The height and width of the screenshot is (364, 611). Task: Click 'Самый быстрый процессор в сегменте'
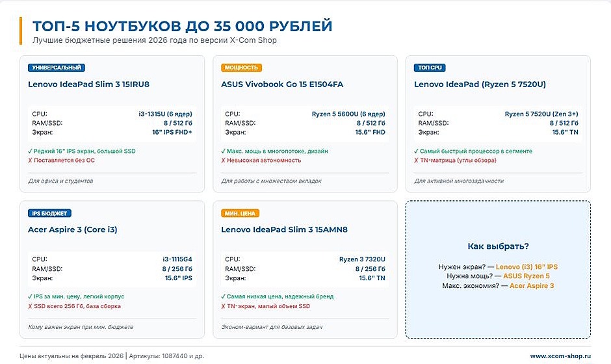pos(473,151)
